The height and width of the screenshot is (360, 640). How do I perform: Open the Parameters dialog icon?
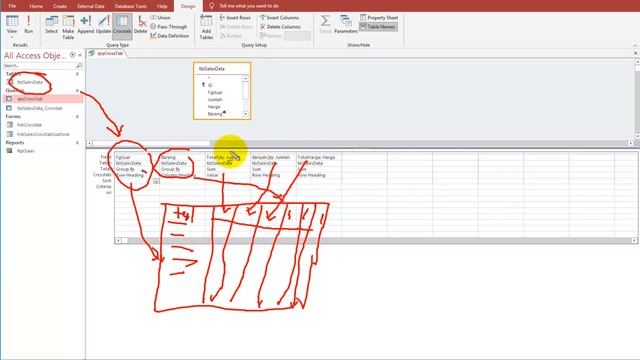coord(346,24)
